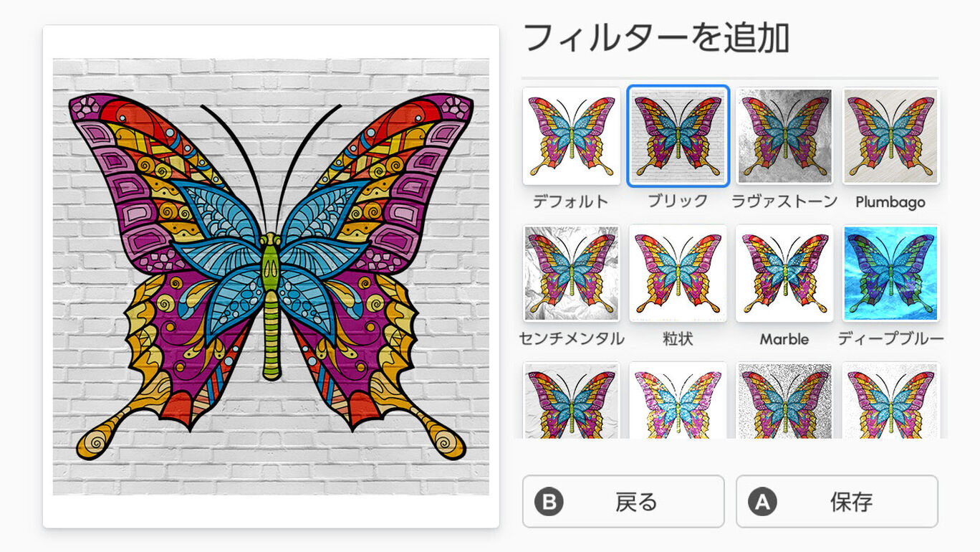Click the Marble label text
This screenshot has height=552, width=980.
(784, 338)
